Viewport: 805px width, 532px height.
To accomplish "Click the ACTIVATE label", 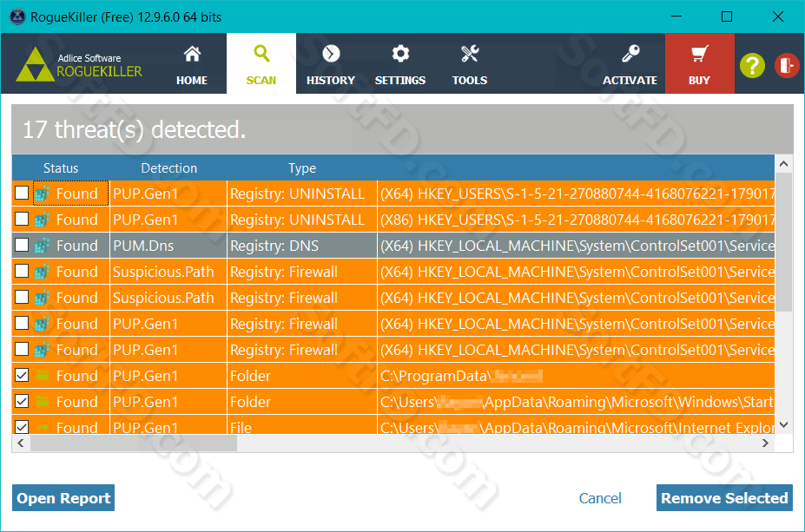I will pos(630,81).
